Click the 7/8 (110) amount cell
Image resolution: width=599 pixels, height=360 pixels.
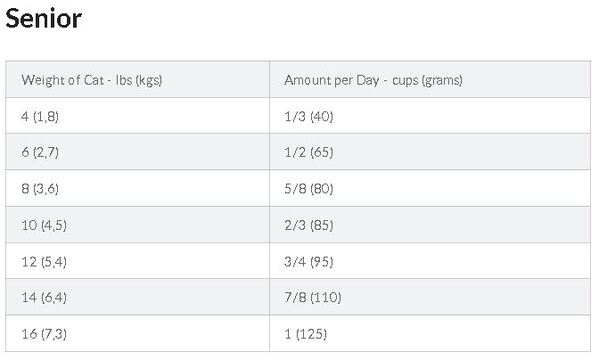point(430,297)
